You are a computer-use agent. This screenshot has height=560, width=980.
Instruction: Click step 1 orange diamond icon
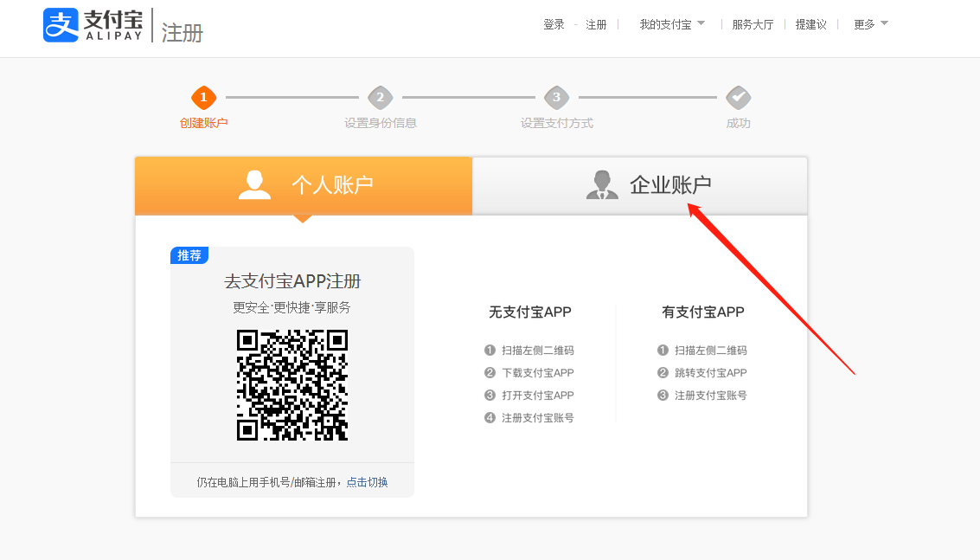[203, 97]
